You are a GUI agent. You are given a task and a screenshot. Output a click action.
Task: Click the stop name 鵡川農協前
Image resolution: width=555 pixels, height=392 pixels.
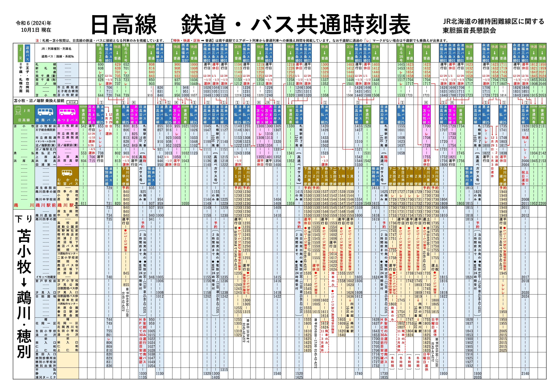pyautogui.click(x=45, y=215)
